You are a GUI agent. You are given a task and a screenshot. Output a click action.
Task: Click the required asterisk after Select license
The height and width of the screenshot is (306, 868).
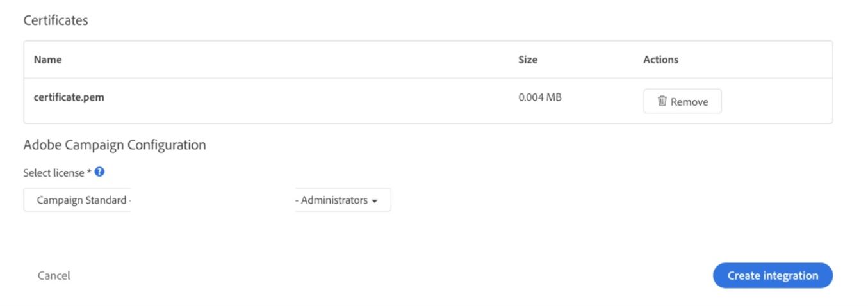[x=89, y=172]
